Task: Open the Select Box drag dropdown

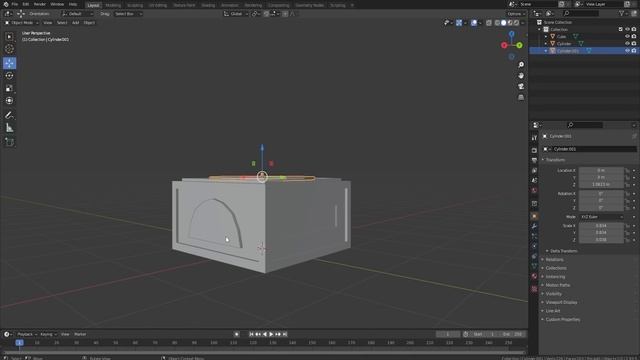Action: tap(128, 14)
